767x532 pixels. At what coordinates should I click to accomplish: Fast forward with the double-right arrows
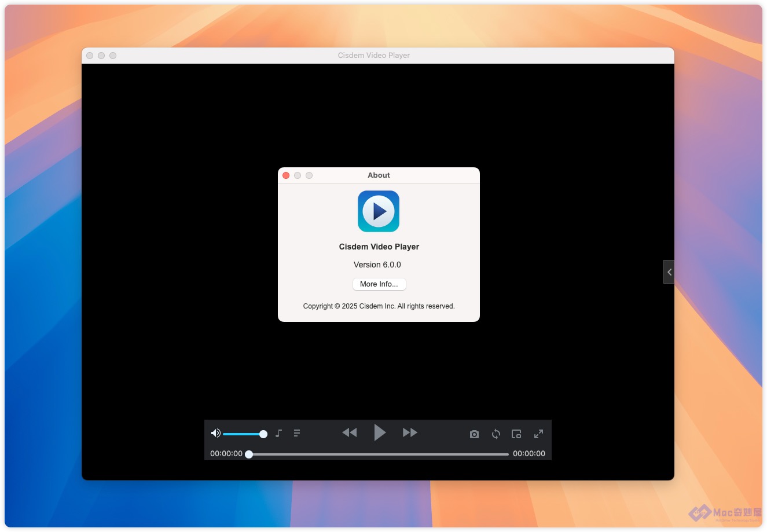pos(410,432)
